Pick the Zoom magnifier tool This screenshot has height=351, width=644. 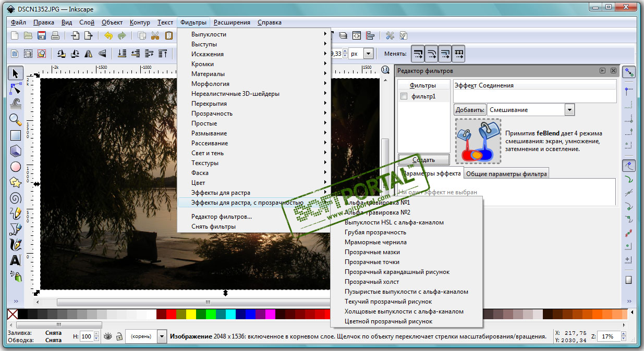(16, 120)
